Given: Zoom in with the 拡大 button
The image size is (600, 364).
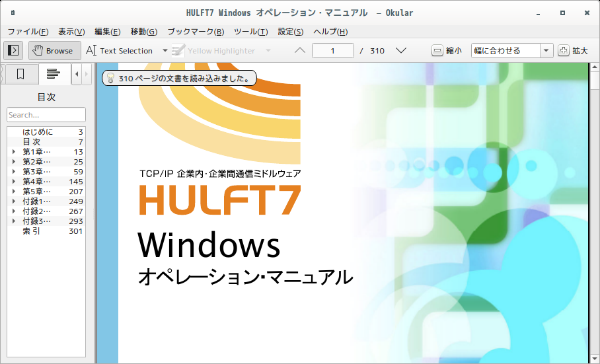Looking at the screenshot, I should (573, 50).
